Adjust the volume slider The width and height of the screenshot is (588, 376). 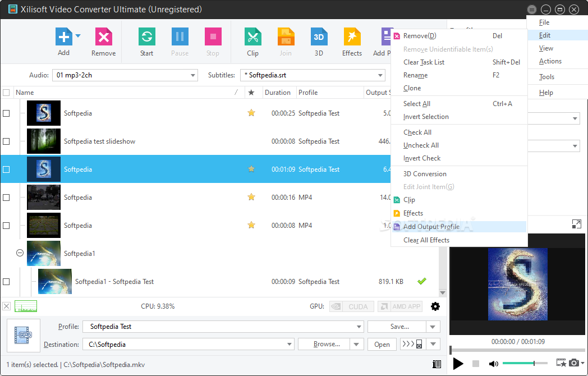525,363
